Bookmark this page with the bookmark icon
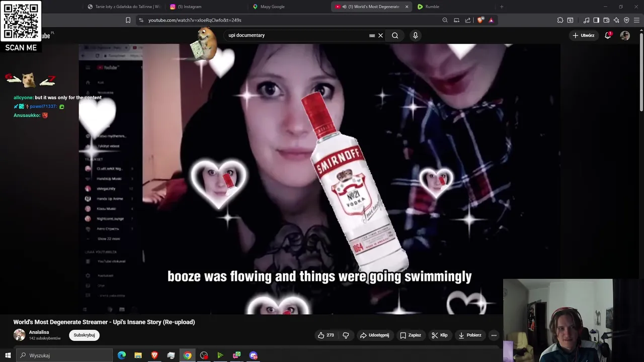This screenshot has height=362, width=644. point(128,20)
